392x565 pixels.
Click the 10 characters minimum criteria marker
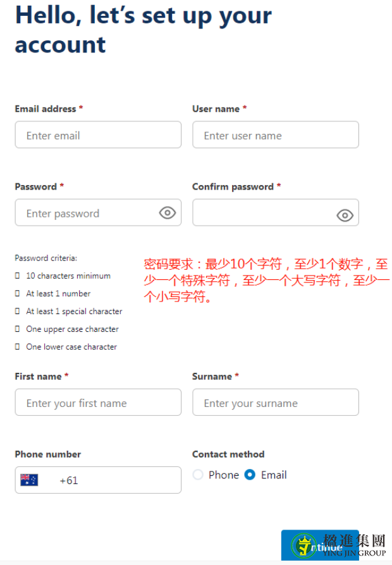click(x=17, y=276)
